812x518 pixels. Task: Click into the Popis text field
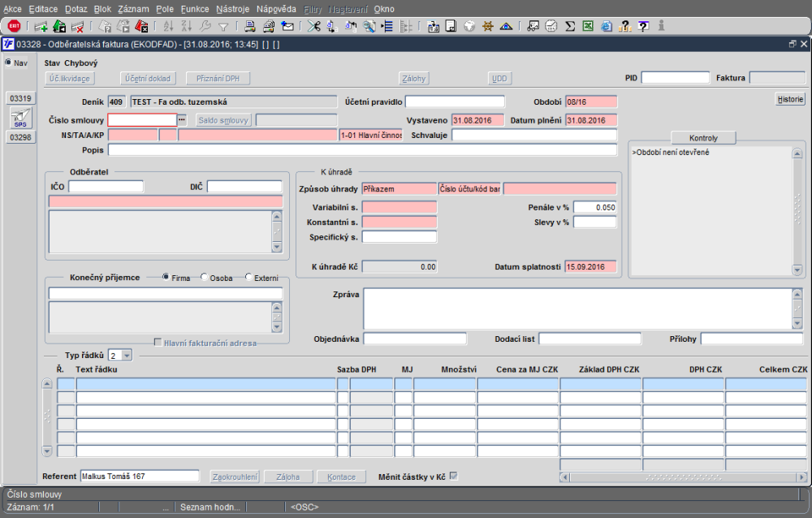coord(362,150)
